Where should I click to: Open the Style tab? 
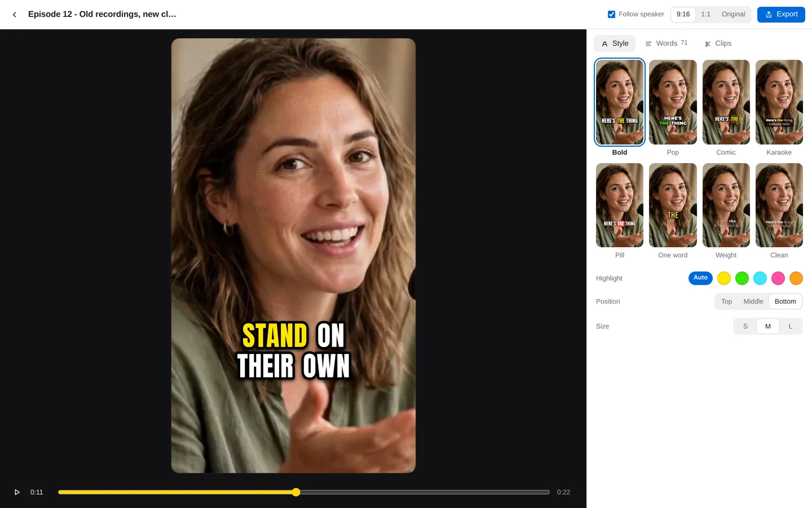615,43
